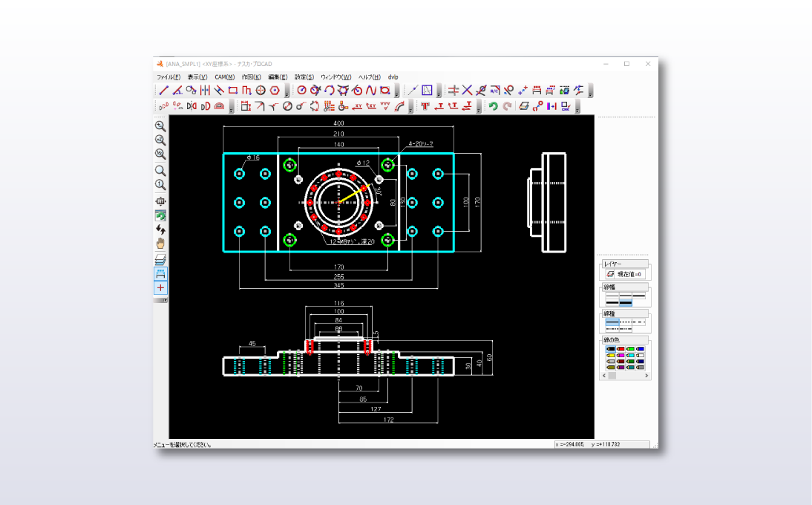This screenshot has width=812, height=505.
Task: Select the line drawing tool
Action: (163, 90)
